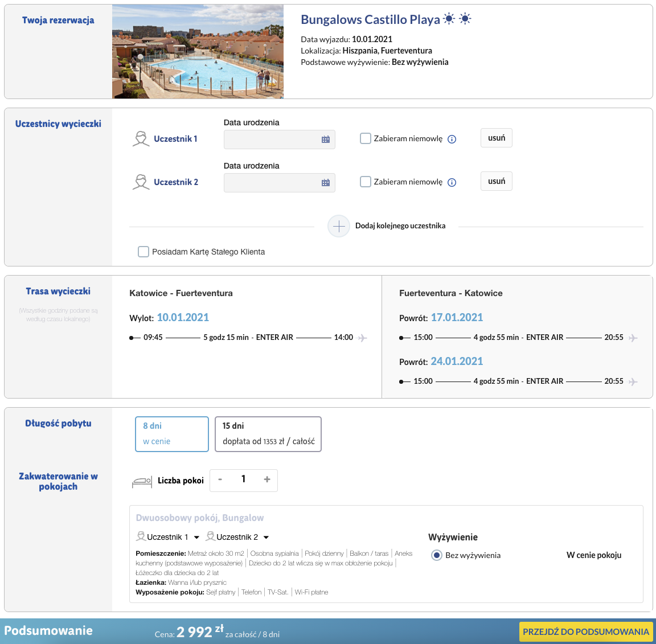Open the Uczestnik 2 room assignment dropdown

(x=266, y=538)
